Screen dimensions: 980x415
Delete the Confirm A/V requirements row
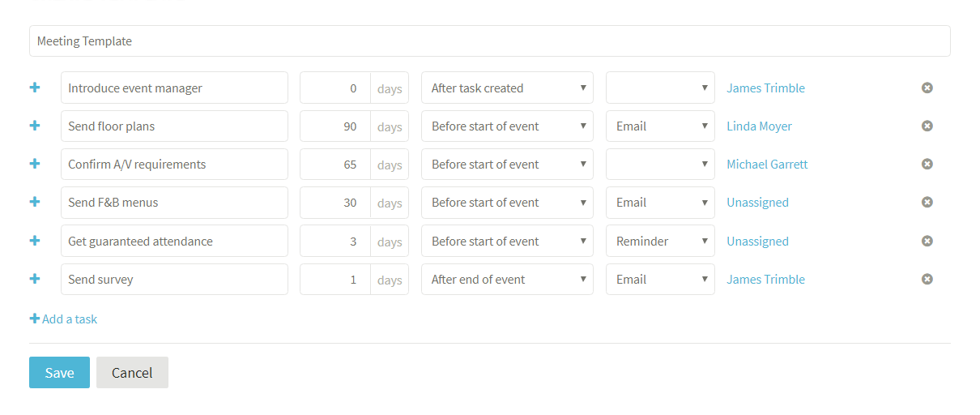point(927,164)
